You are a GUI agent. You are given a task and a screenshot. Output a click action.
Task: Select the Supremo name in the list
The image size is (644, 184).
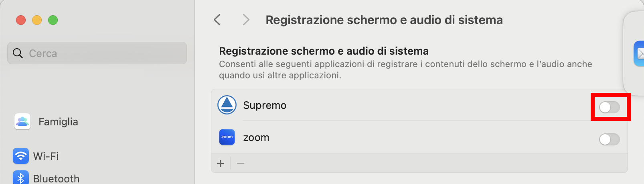point(265,105)
